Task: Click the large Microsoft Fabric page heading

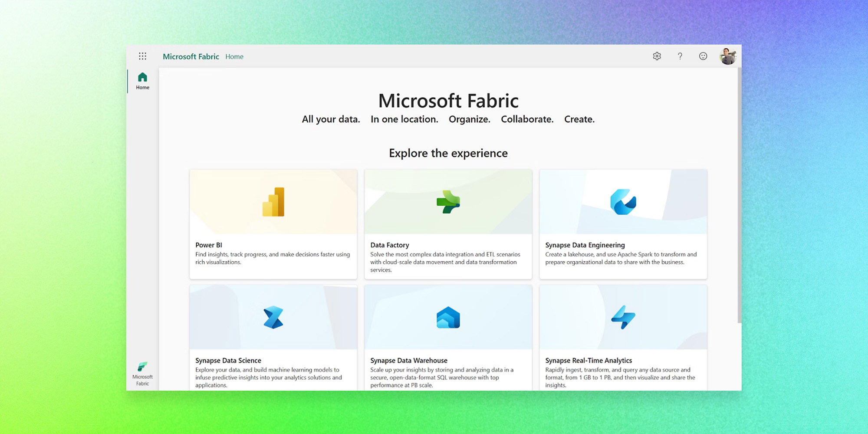Action: (448, 101)
